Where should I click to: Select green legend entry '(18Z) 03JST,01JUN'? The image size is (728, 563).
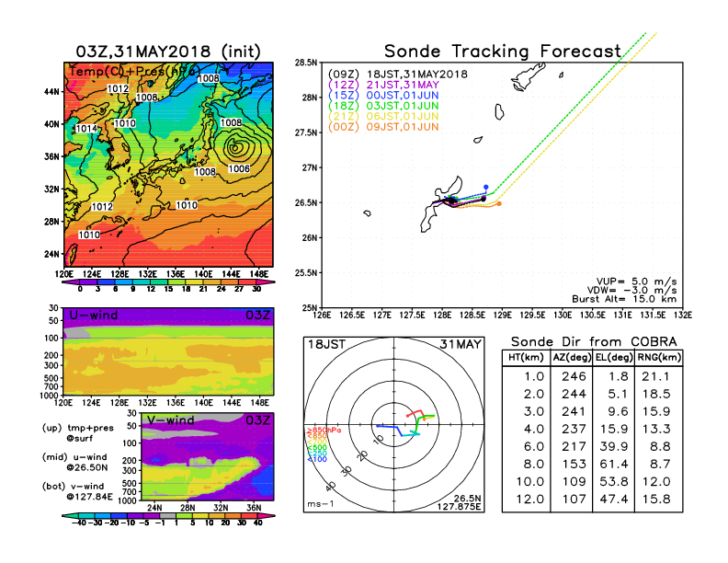pos(383,106)
